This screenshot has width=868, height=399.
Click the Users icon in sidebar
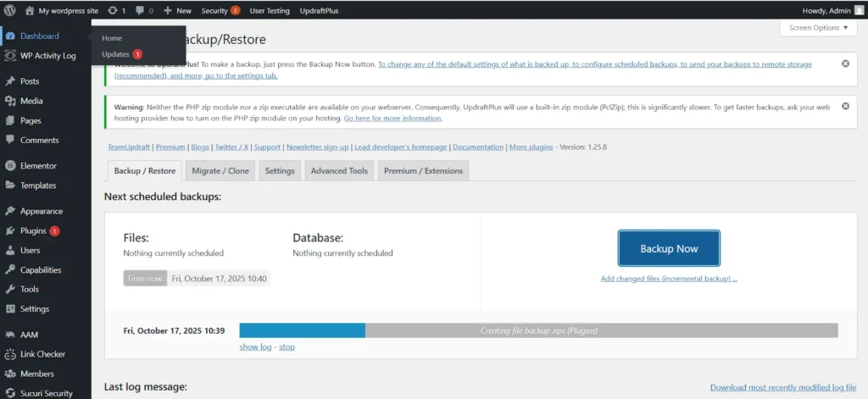pos(10,250)
